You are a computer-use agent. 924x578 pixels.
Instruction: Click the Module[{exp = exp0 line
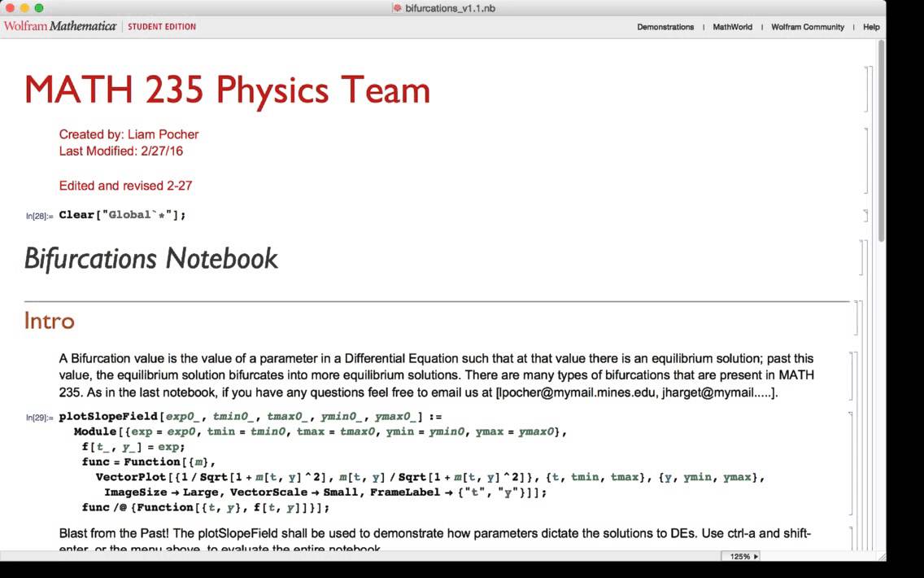pyautogui.click(x=320, y=431)
